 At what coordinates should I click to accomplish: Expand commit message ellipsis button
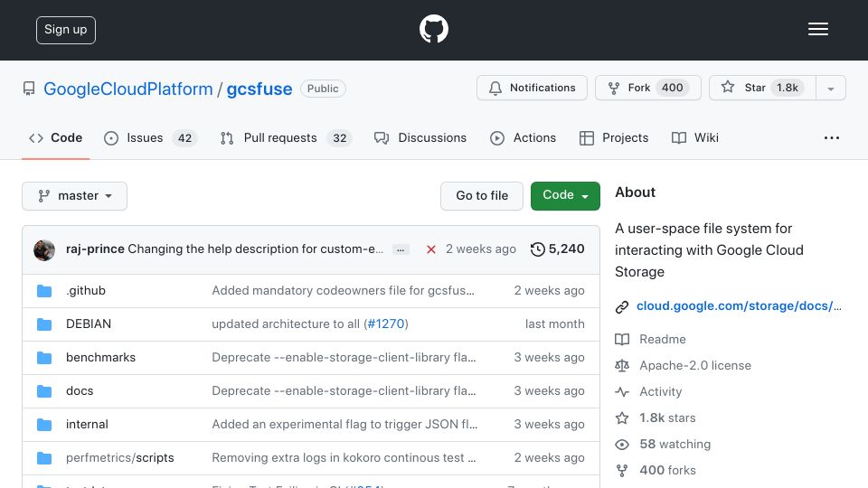tap(401, 249)
